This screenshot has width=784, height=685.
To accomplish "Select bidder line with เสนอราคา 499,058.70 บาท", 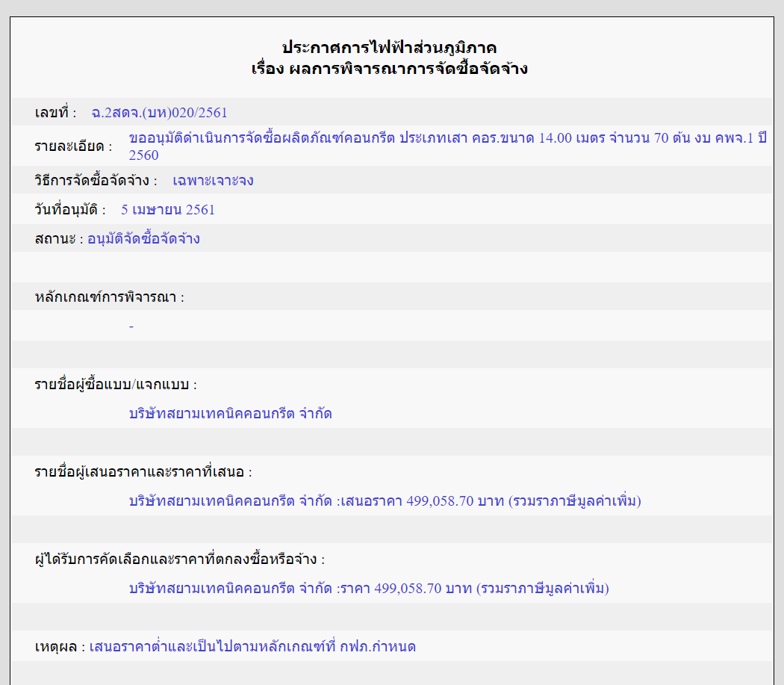I will click(x=385, y=501).
